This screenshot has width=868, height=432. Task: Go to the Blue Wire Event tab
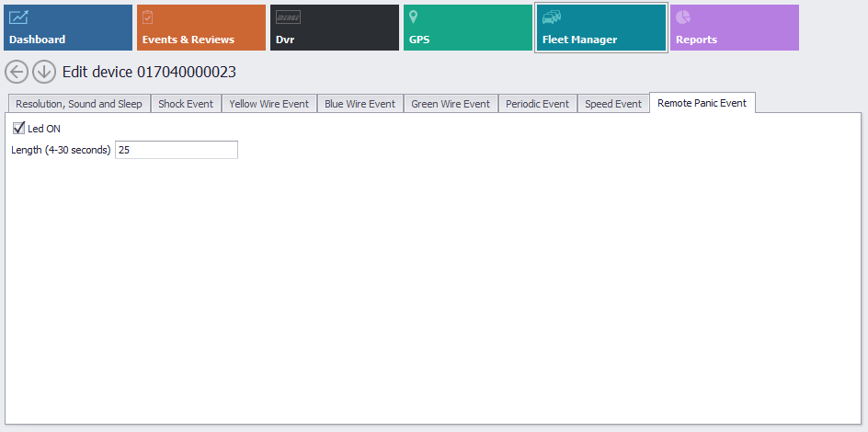pyautogui.click(x=360, y=104)
